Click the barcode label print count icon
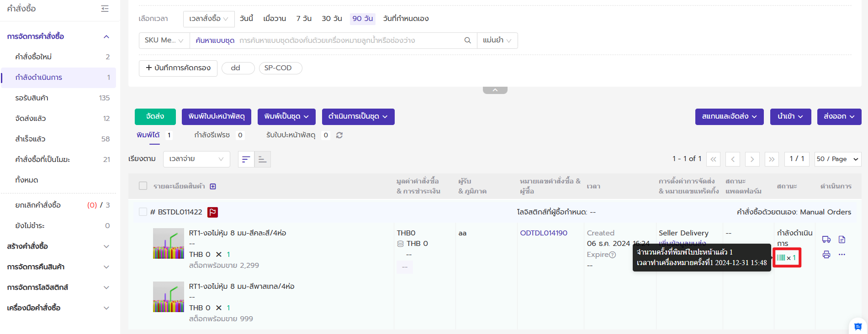The height and width of the screenshot is (334, 868). click(781, 258)
